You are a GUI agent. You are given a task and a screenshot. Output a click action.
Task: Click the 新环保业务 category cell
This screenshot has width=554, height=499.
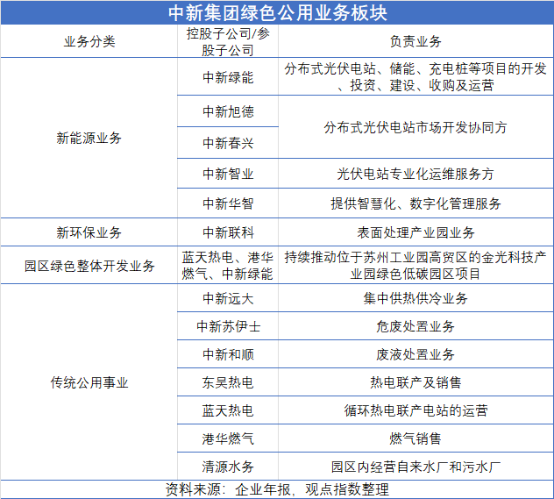tap(89, 232)
